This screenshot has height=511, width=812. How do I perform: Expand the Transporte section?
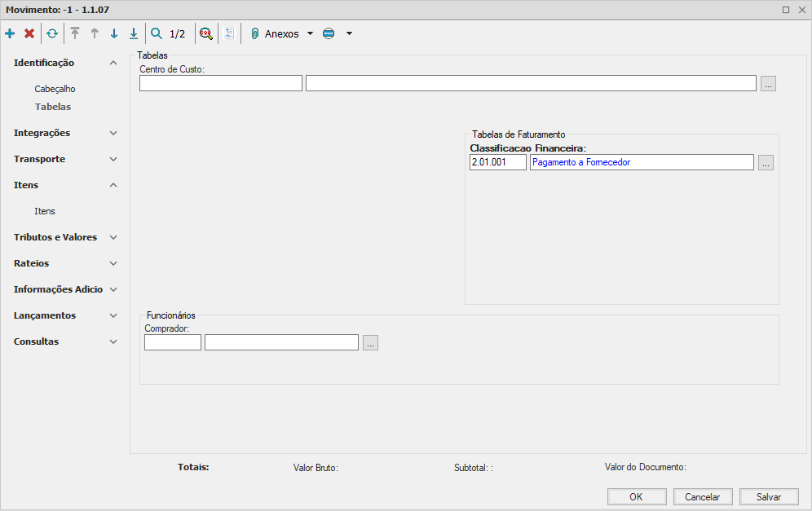coord(113,159)
